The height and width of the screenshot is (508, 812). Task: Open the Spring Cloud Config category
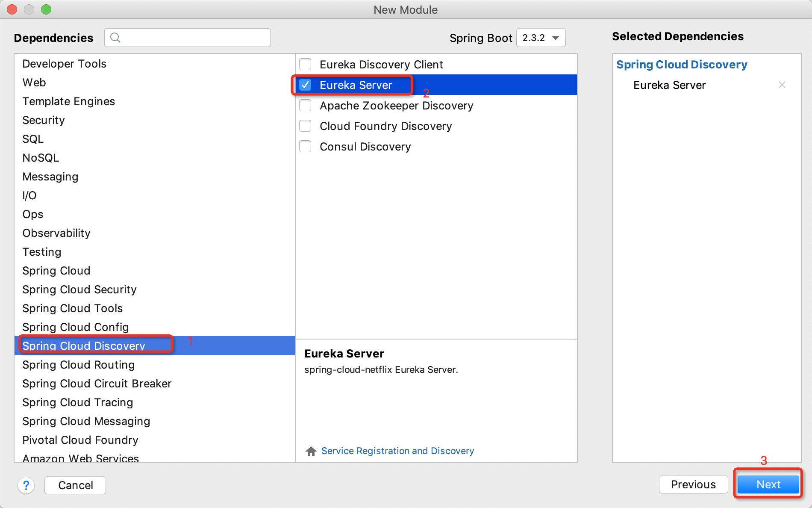pos(76,327)
